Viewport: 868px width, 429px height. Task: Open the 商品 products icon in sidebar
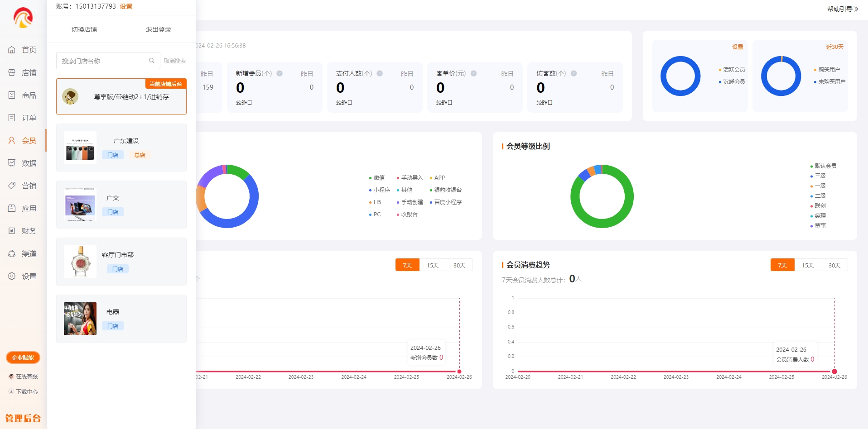12,95
